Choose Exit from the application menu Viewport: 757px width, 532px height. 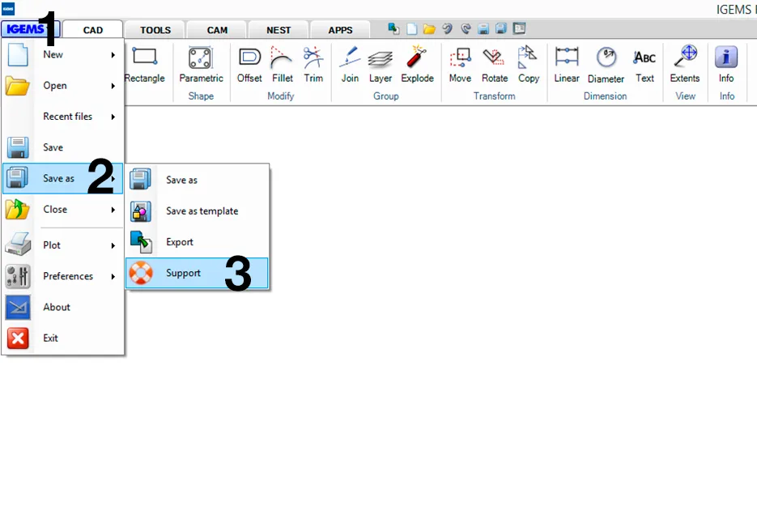[50, 338]
